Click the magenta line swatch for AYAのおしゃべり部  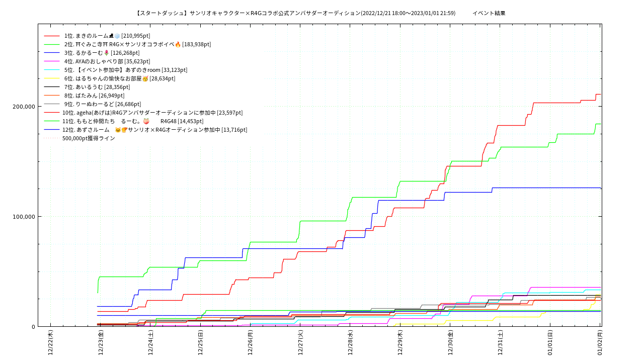click(52, 61)
